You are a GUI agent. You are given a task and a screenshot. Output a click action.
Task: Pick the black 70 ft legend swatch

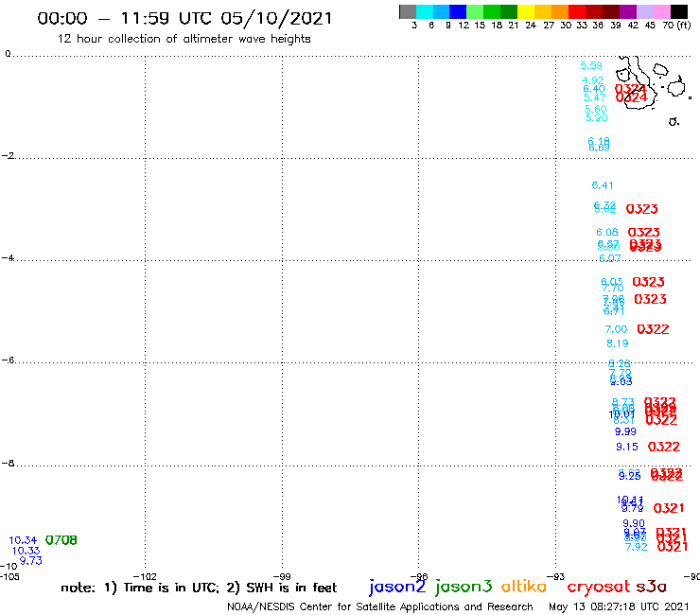(679, 11)
